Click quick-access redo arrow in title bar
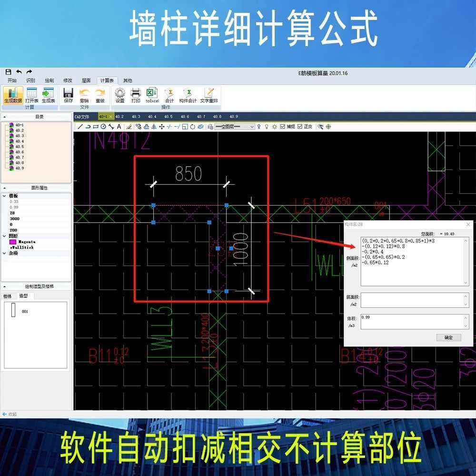The image size is (476, 476). [29, 72]
